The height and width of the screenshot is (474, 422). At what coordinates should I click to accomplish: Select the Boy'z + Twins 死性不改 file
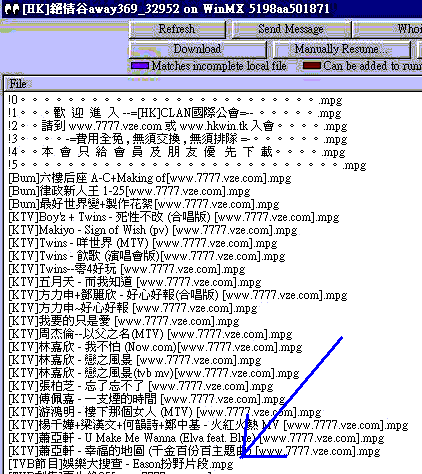174,217
